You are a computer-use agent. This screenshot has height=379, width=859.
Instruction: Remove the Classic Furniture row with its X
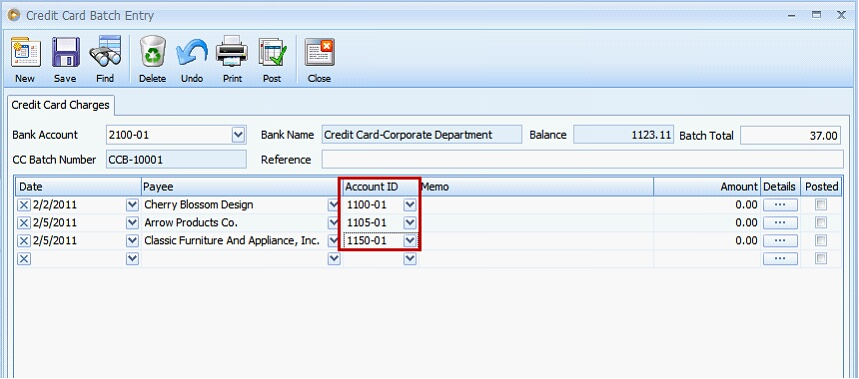[24, 241]
